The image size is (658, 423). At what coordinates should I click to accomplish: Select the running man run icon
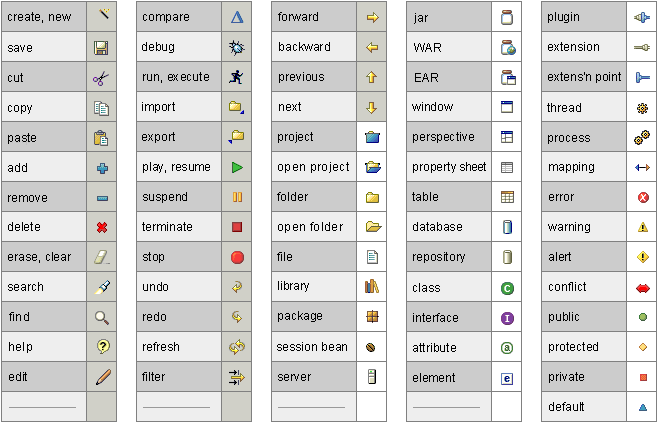236,77
